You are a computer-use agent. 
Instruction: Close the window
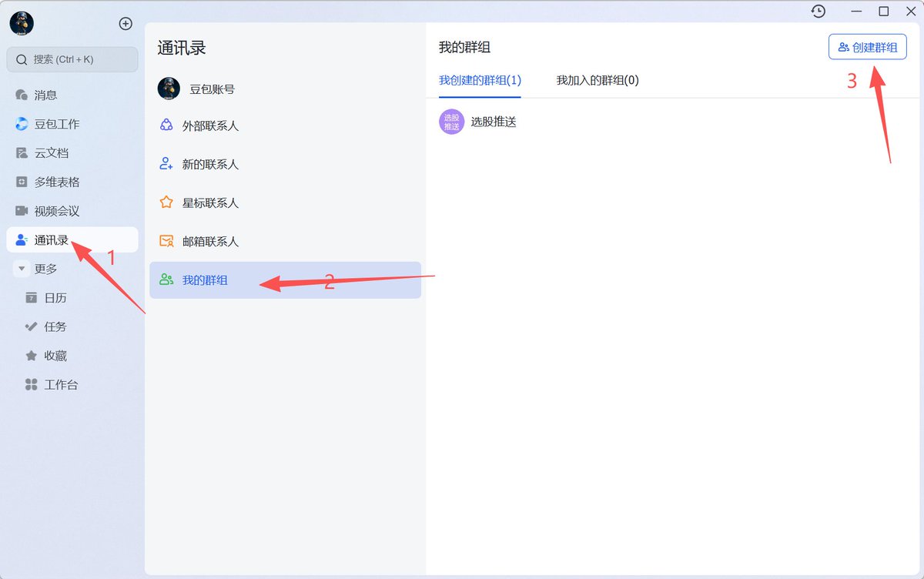910,12
